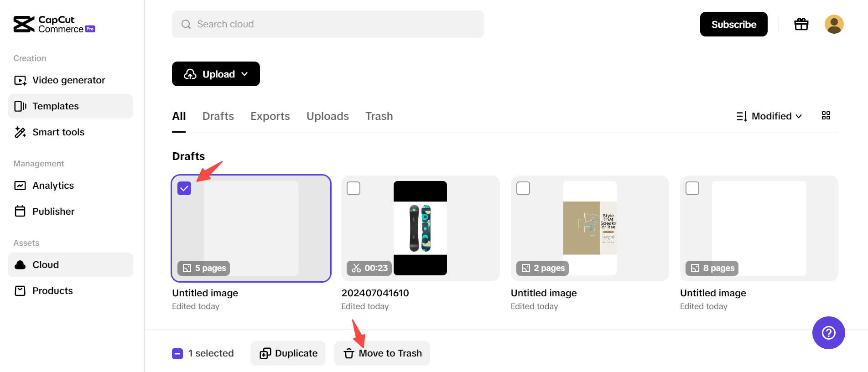
Task: Select the 202407041610 video checkbox
Action: pyautogui.click(x=353, y=188)
